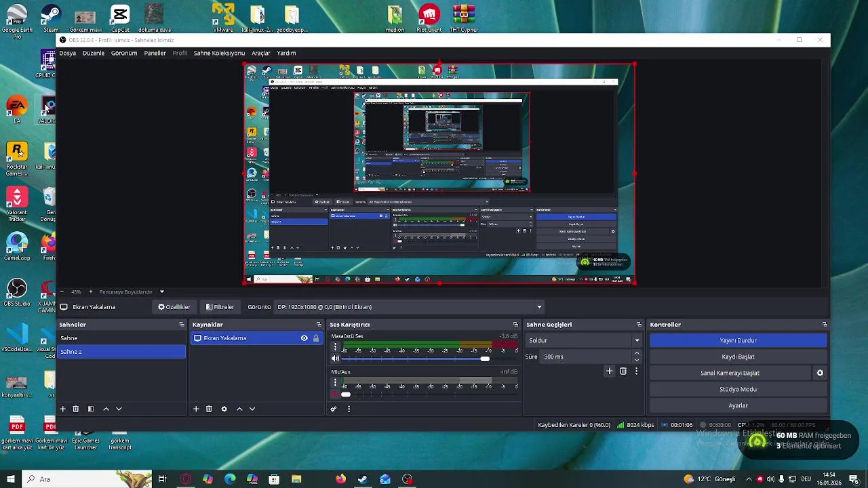Image resolution: width=868 pixels, height=488 pixels.
Task: Select the Sahne scene in the list
Action: [121, 338]
